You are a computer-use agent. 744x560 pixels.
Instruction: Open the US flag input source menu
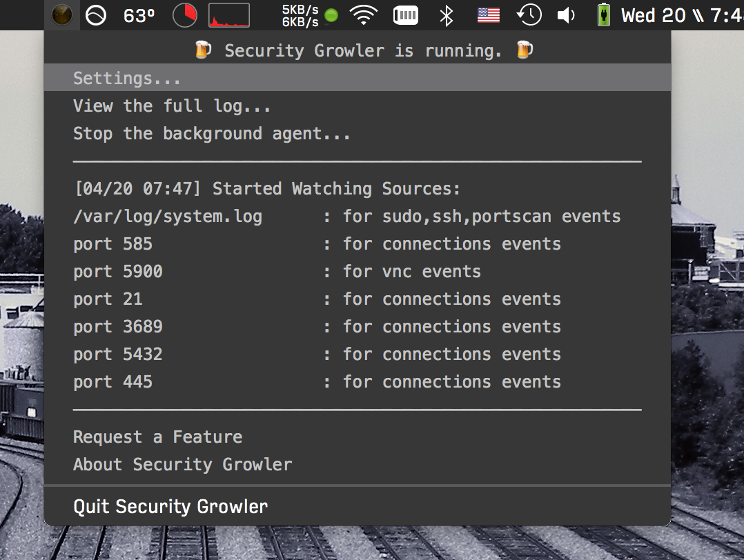click(x=487, y=14)
